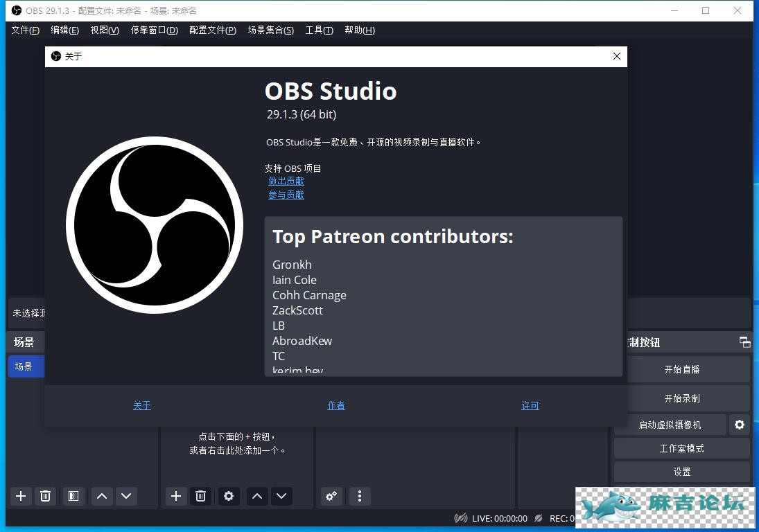Click AbroadKew contributor name

[302, 341]
